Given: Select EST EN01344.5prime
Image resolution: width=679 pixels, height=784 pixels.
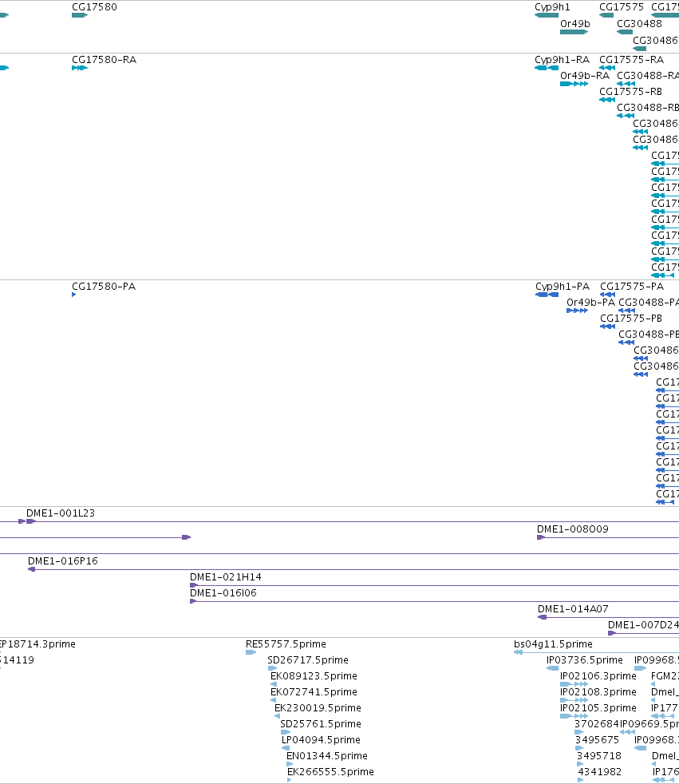Looking at the screenshot, I should coord(327,756).
